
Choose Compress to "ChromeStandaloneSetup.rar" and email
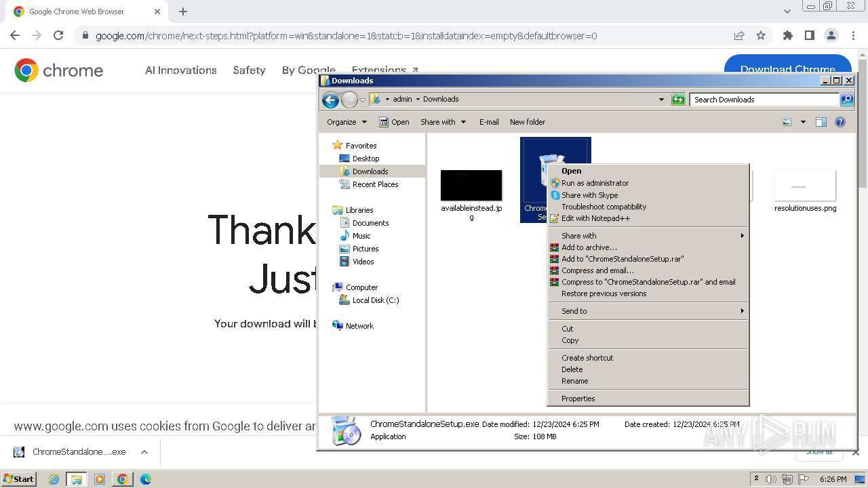click(648, 282)
